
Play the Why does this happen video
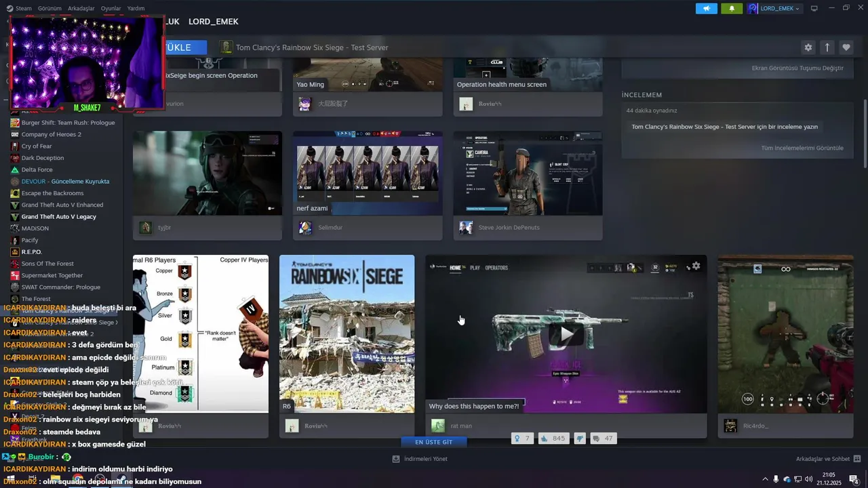pos(566,333)
